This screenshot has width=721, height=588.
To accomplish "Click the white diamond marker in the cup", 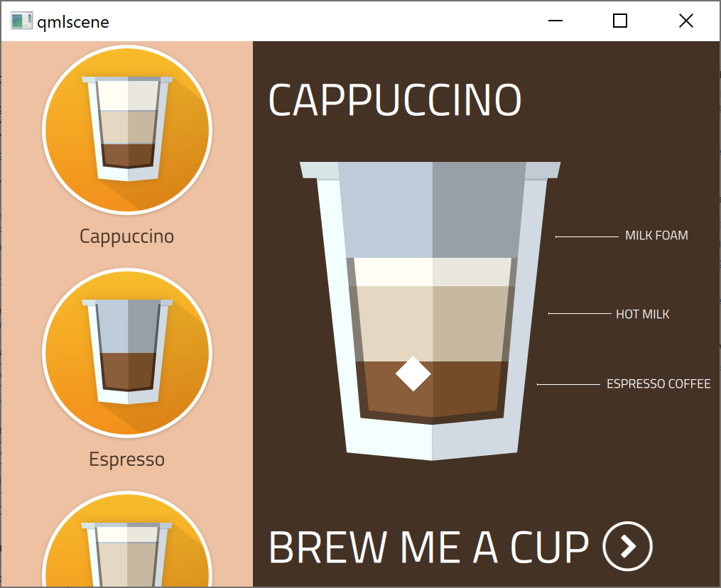I will [413, 374].
